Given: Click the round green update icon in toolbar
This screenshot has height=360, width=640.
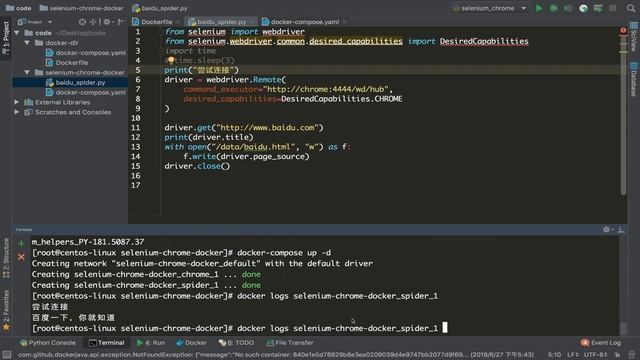Looking at the screenshot, I should click(584, 8).
